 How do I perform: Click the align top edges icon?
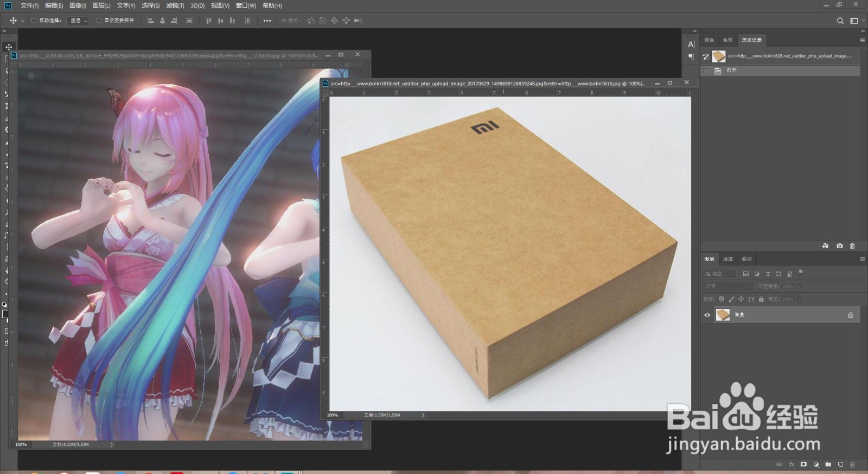tap(209, 21)
